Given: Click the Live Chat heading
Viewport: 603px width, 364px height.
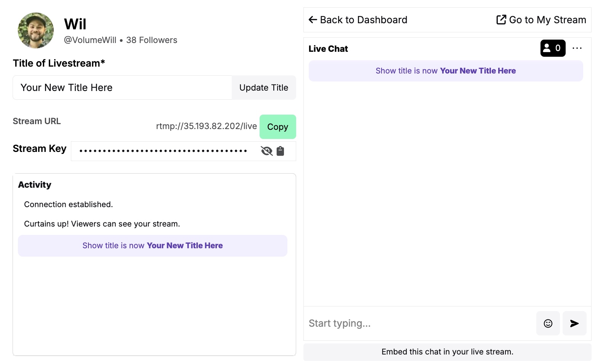Looking at the screenshot, I should tap(328, 49).
